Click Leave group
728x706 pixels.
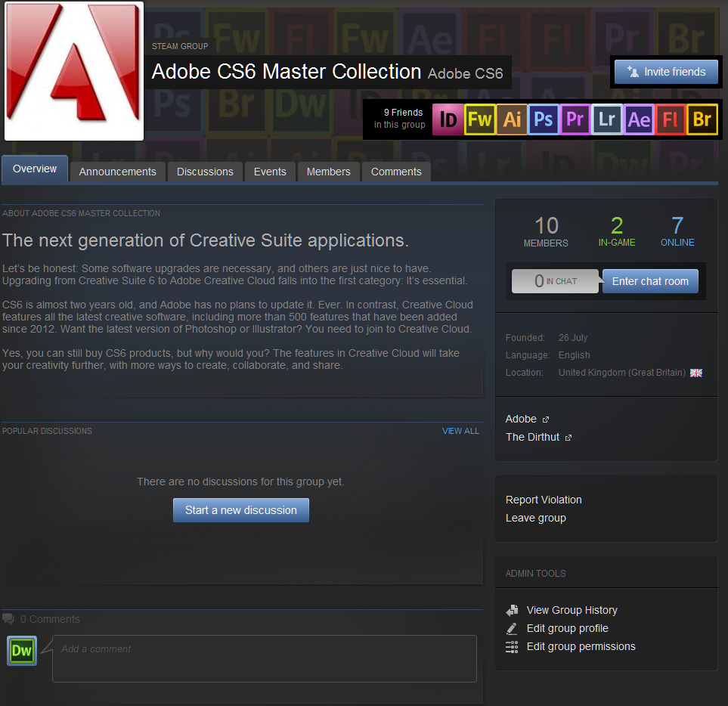[536, 518]
